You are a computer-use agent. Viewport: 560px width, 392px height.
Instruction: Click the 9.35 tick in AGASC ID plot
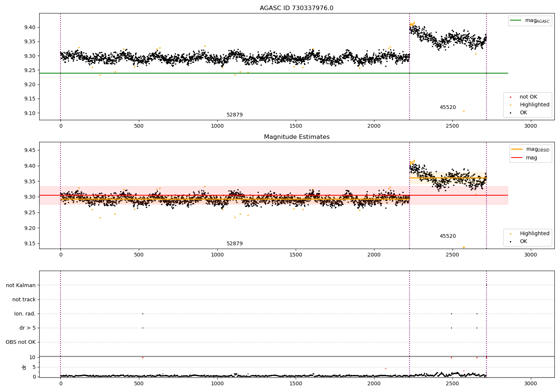pos(29,42)
